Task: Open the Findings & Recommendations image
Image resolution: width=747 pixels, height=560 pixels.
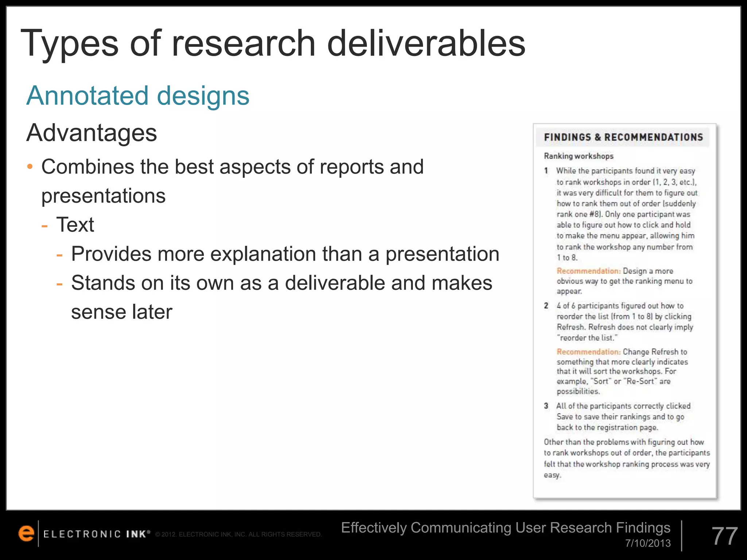Action: pos(625,311)
